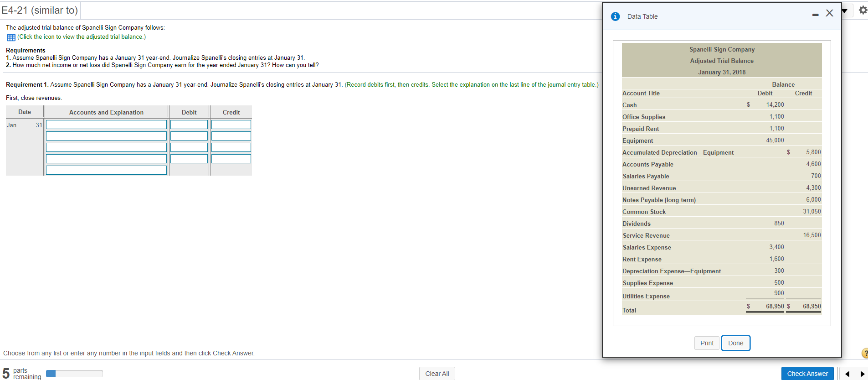The image size is (868, 380).
Task: Click the Rent Expense account row
Action: tap(722, 259)
